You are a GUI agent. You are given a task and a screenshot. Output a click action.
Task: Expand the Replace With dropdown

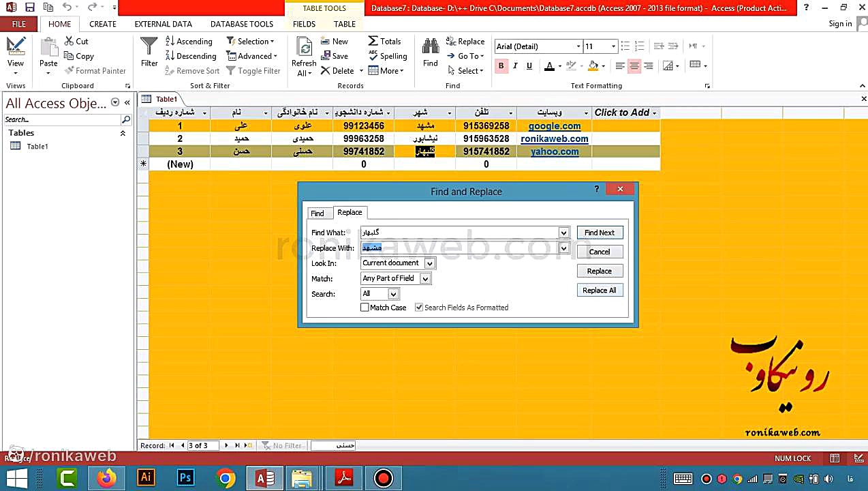563,248
